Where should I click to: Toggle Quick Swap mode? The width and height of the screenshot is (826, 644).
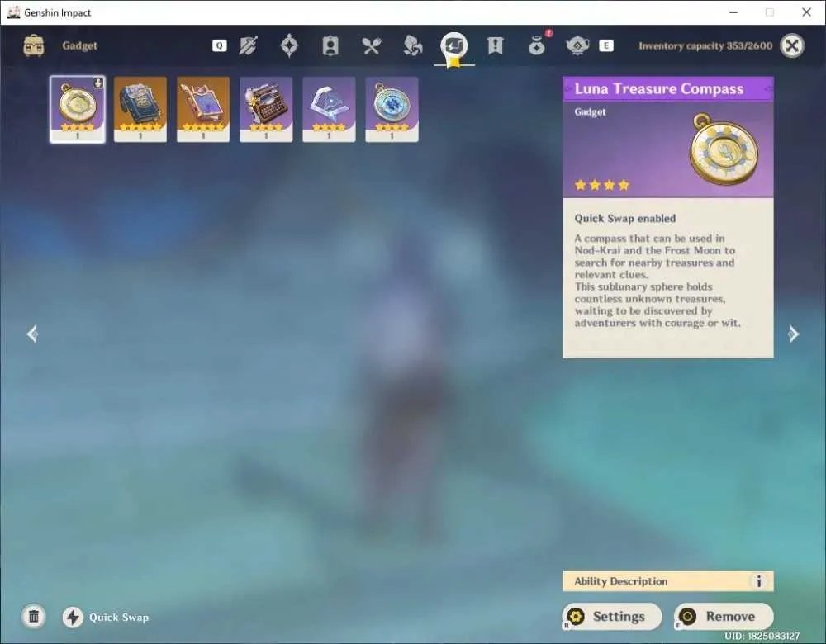point(106,617)
